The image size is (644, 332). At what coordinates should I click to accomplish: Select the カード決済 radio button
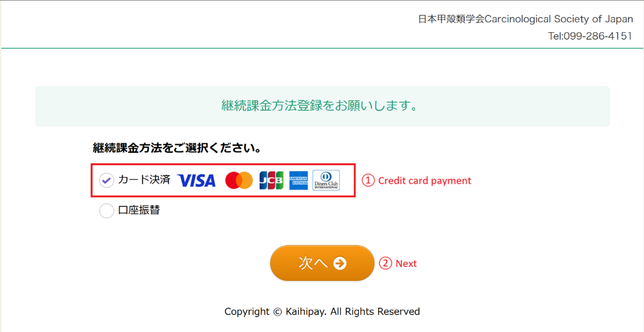[106, 180]
